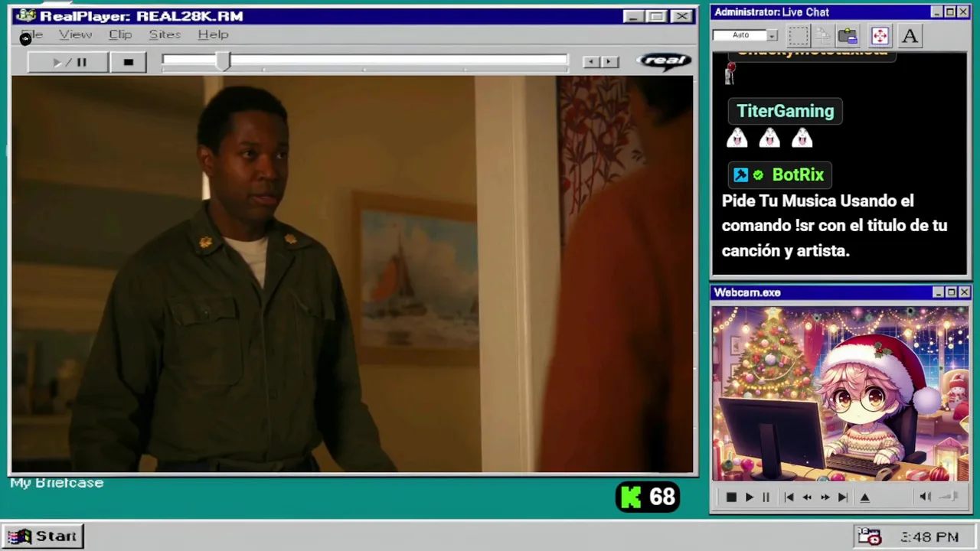Open the Sites menu in RealPlayer
Viewport: 980px width, 551px height.
165,34
